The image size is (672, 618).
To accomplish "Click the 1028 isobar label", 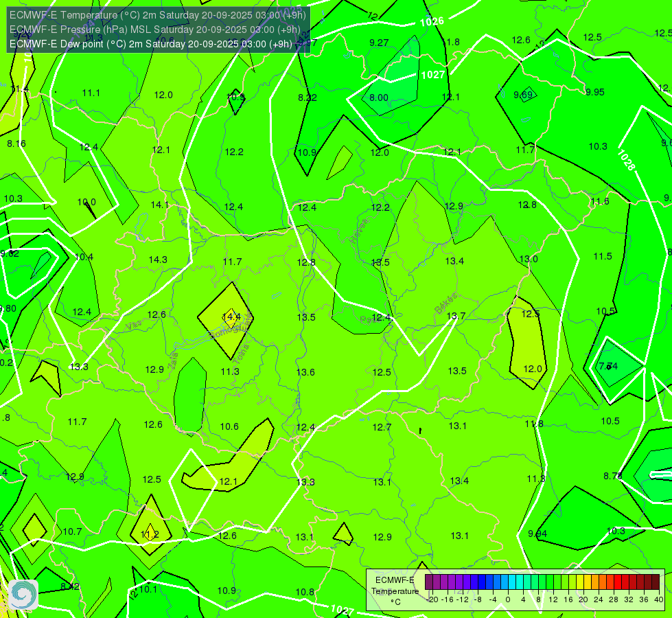I will [626, 160].
